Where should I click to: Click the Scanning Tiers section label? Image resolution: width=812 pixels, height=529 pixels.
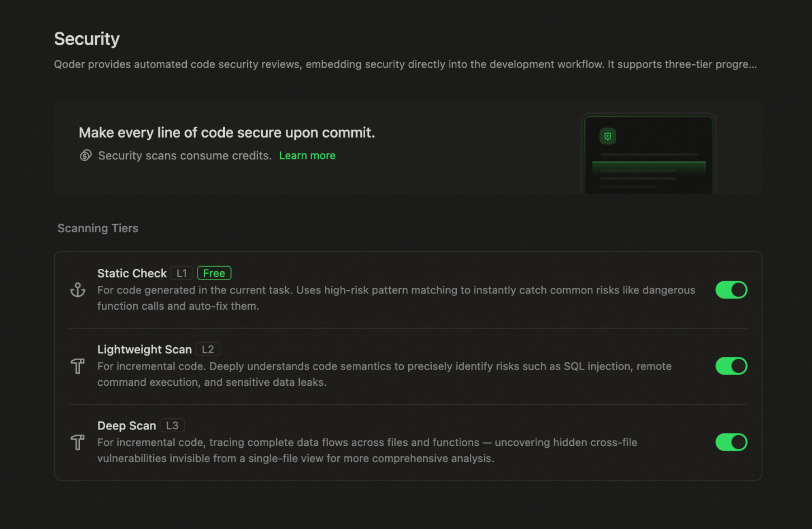click(x=98, y=228)
